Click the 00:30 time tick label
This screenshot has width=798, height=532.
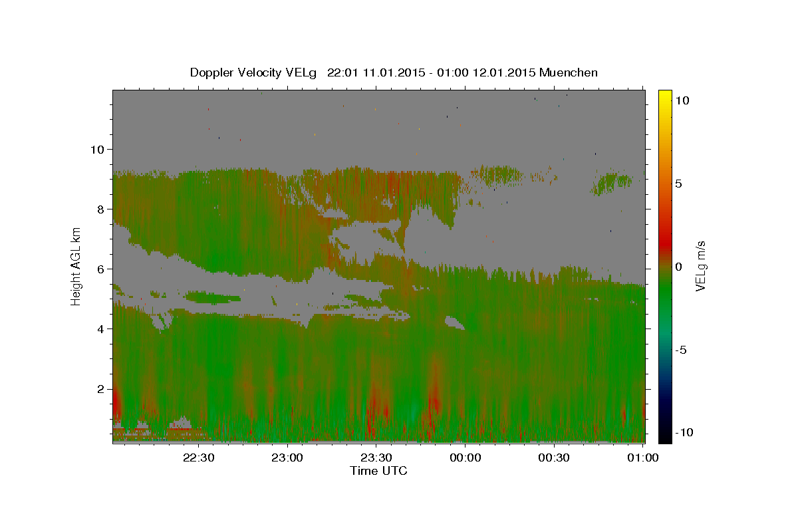coord(553,458)
